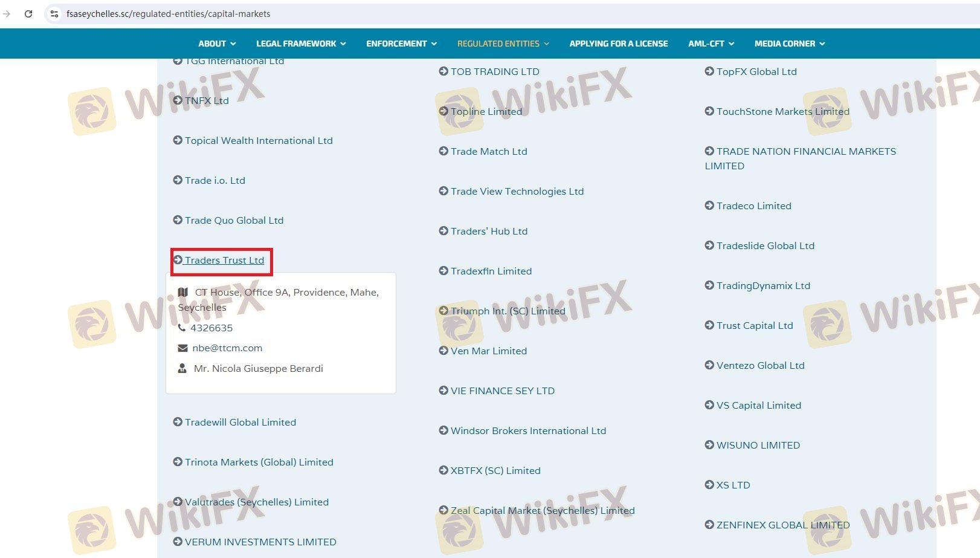Click the person icon beside Nicola Giuseppe Berardi

[x=182, y=368]
